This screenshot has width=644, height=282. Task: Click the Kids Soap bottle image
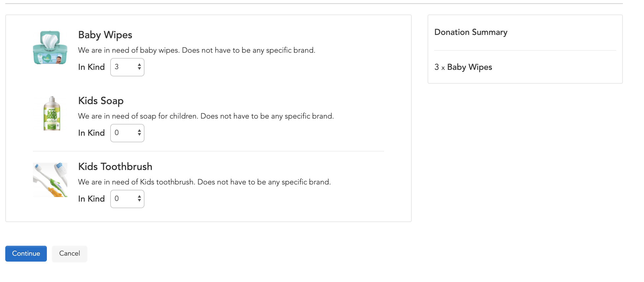coord(52,113)
